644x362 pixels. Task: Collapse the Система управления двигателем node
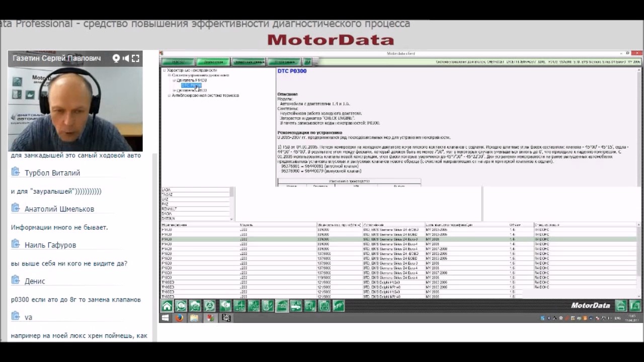coord(170,75)
